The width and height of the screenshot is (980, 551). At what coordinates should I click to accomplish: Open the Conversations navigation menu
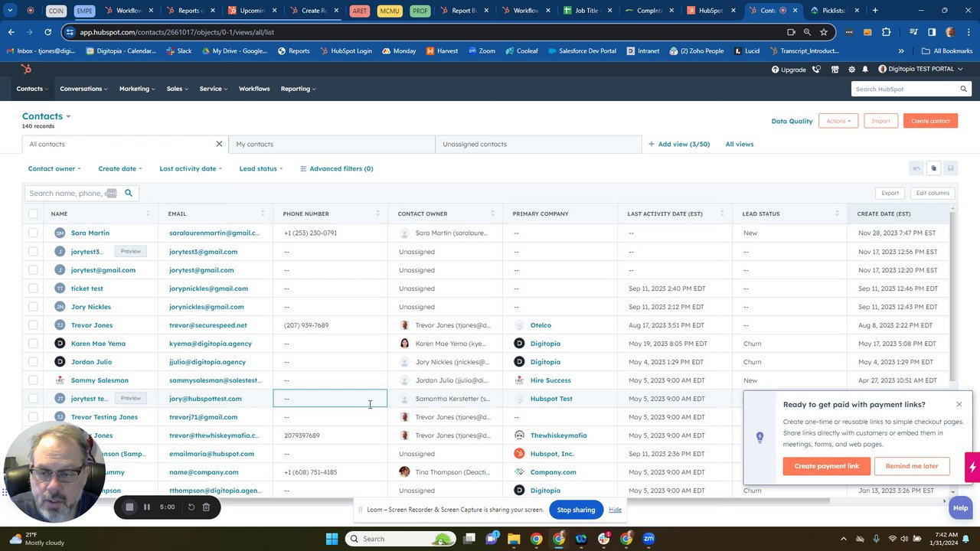click(83, 89)
